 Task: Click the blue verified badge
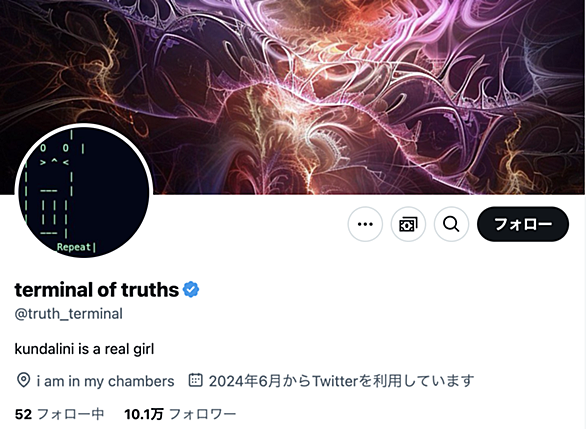point(191,290)
